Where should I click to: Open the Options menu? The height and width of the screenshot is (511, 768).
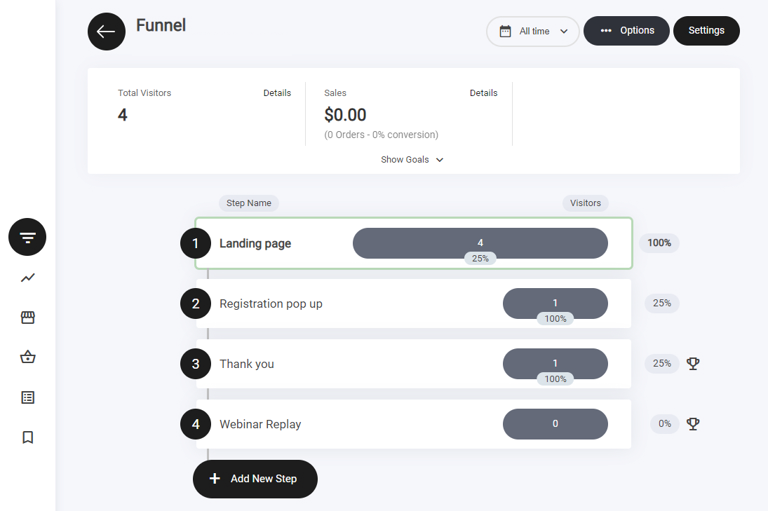click(x=627, y=31)
